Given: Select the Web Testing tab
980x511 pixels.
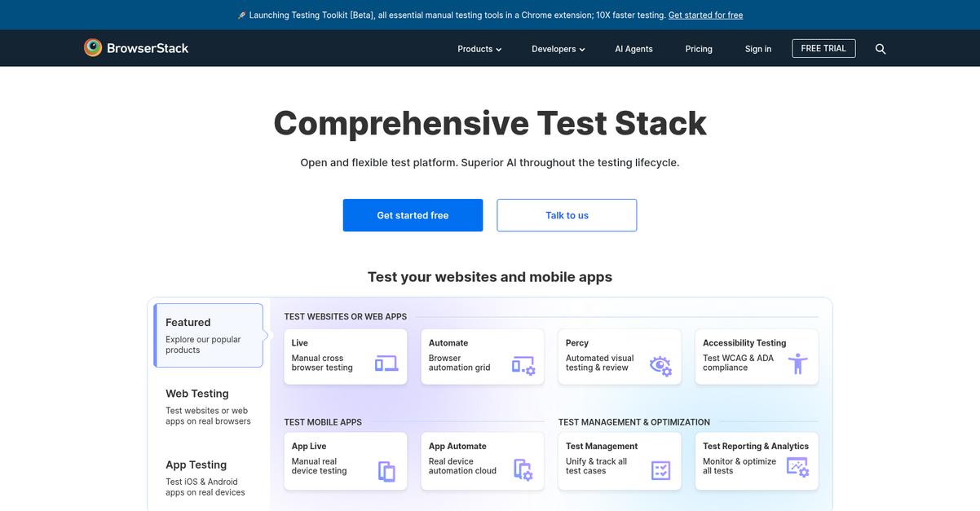Looking at the screenshot, I should [209, 406].
